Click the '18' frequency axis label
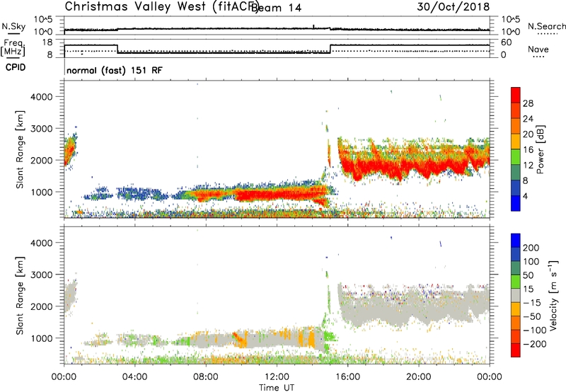Screen dimensions: 566x392 [x=47, y=42]
